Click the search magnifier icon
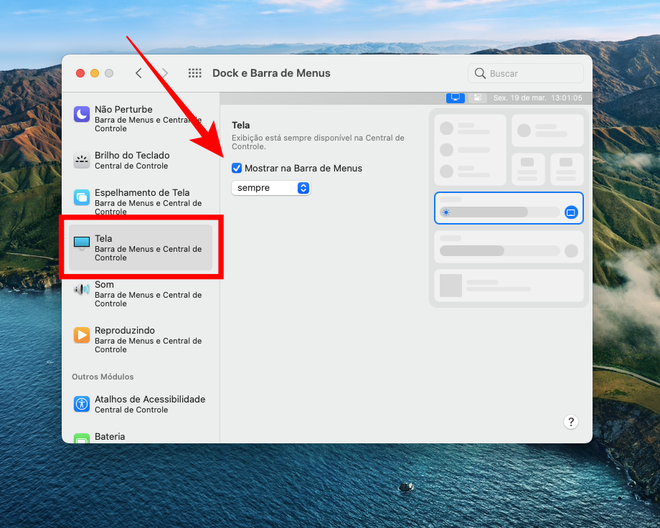 (x=480, y=73)
